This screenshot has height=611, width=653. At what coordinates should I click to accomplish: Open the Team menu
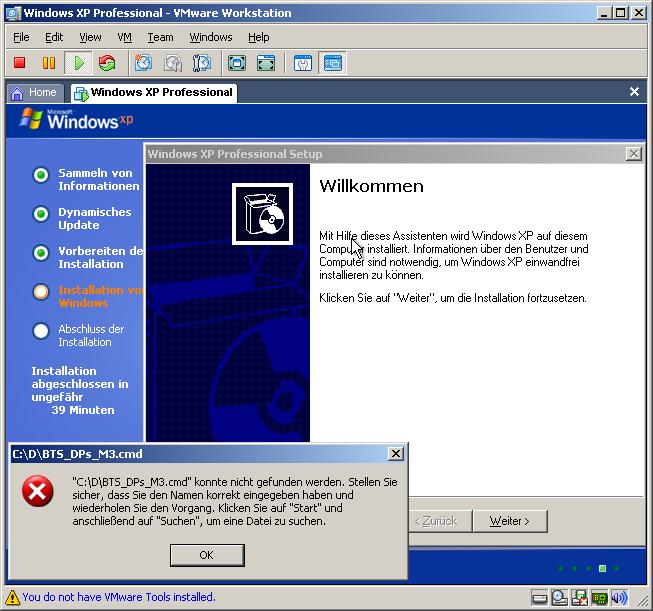click(x=160, y=37)
